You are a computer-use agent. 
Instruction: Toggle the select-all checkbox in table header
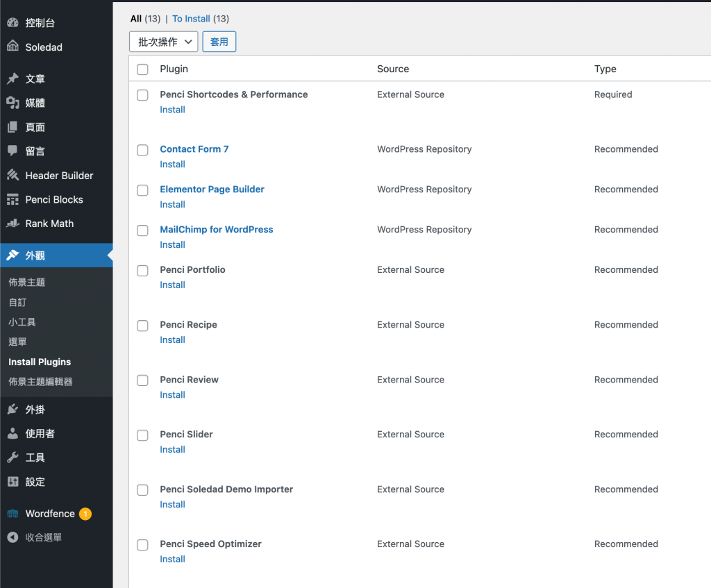pyautogui.click(x=142, y=69)
